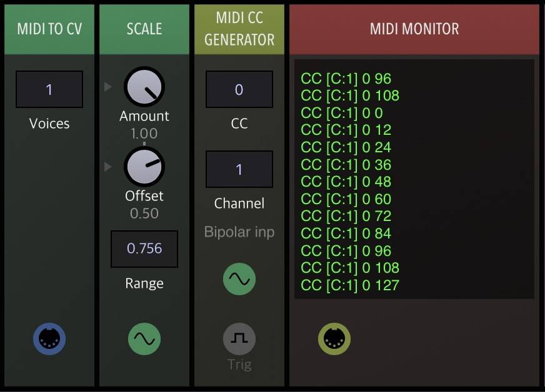Click the Channel label
545x392 pixels.
239,203
